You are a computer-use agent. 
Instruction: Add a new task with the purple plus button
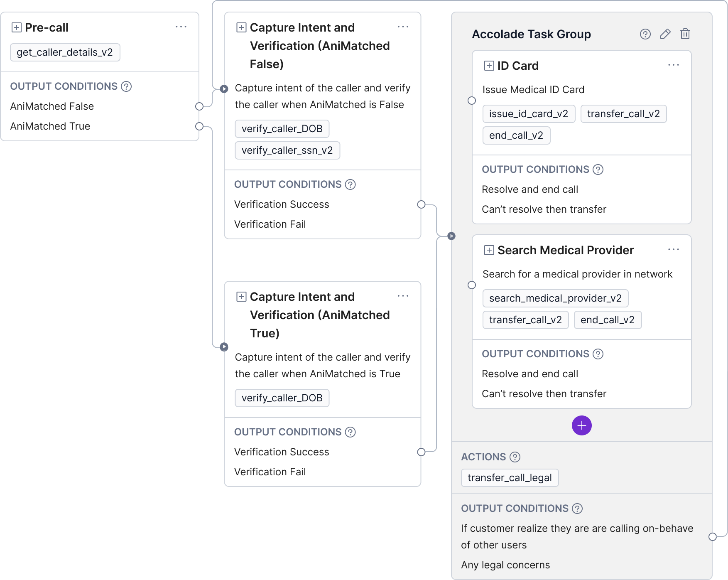(x=581, y=425)
